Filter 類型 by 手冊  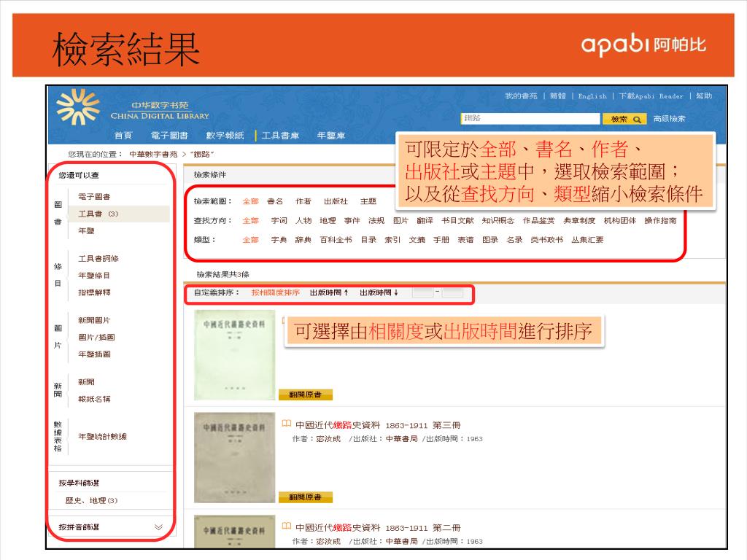pos(441,239)
